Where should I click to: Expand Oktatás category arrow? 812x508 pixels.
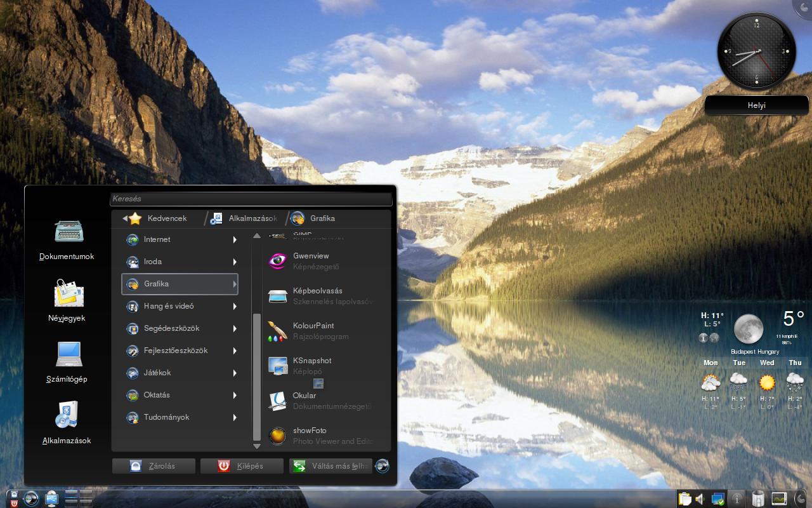click(x=235, y=395)
